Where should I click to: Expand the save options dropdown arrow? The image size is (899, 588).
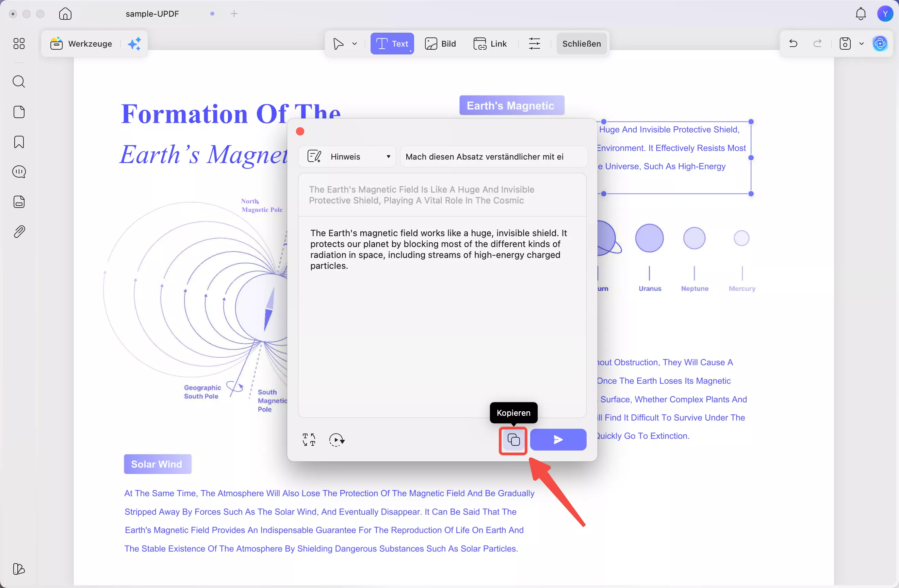[x=861, y=44]
